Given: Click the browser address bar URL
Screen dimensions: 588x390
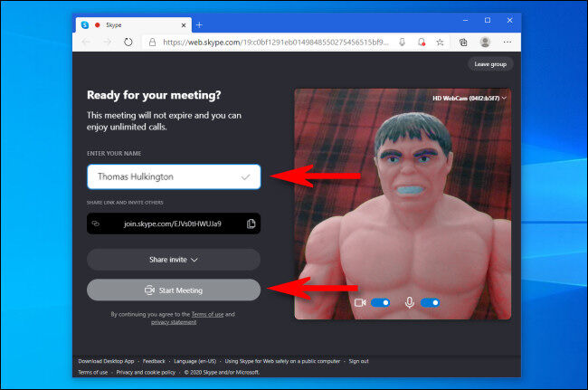Looking at the screenshot, I should click(x=276, y=42).
